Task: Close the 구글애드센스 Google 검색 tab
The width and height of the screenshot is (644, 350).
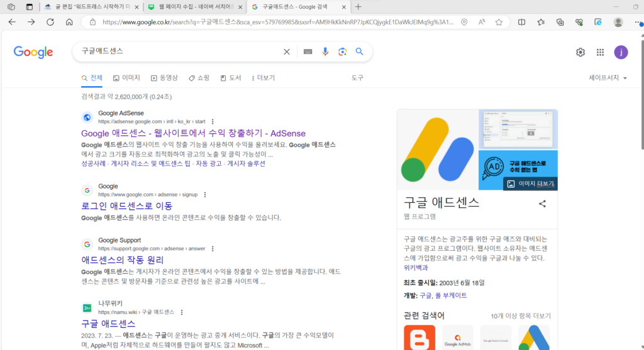Action: pos(344,7)
